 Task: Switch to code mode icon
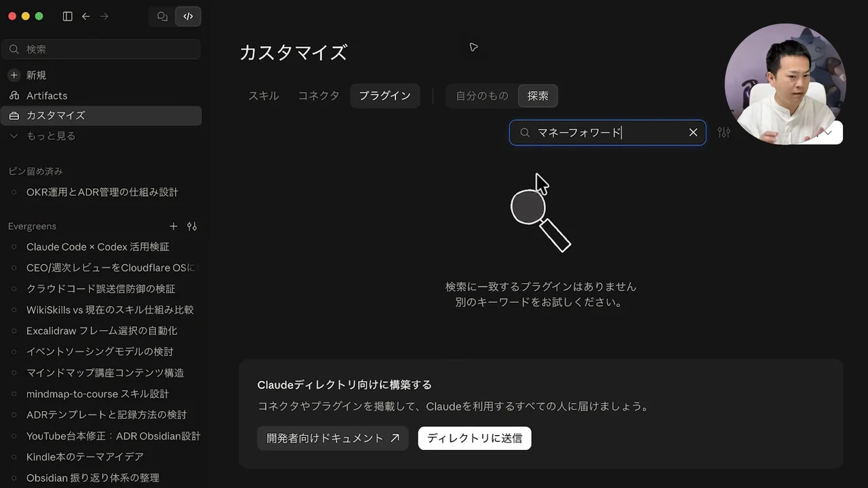tap(188, 16)
